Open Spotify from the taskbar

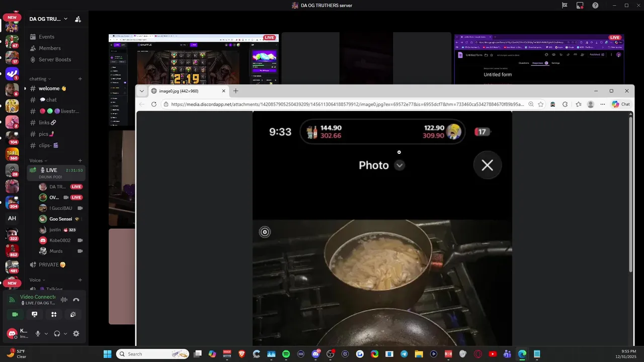pos(286,354)
